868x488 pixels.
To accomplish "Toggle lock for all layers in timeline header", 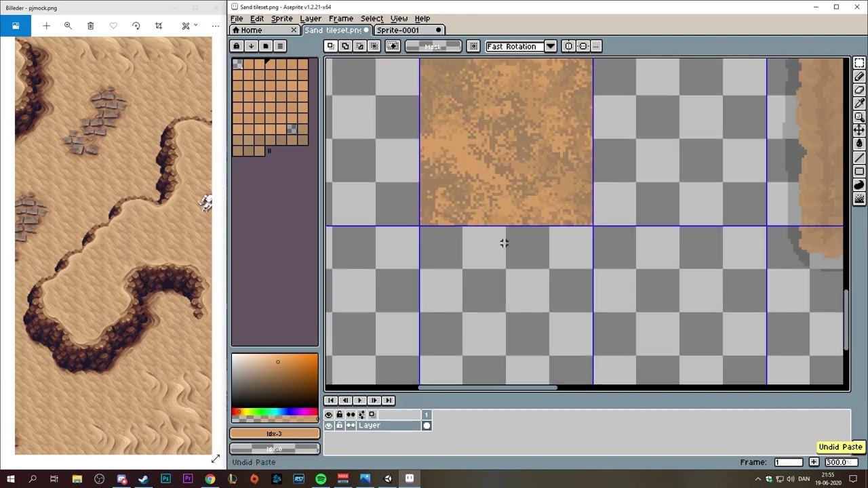I will [340, 414].
